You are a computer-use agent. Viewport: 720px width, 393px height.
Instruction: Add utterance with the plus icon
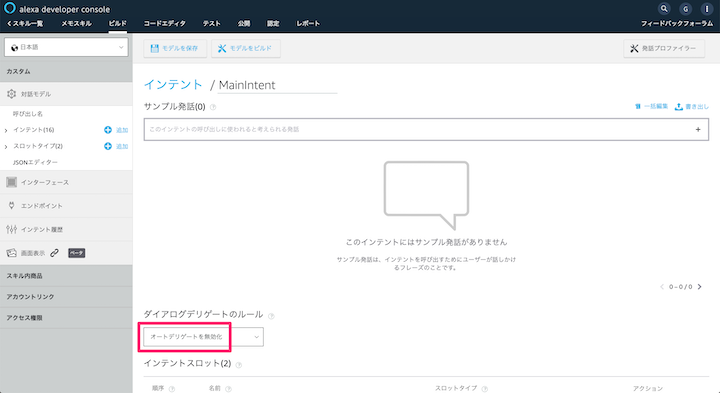pyautogui.click(x=698, y=129)
